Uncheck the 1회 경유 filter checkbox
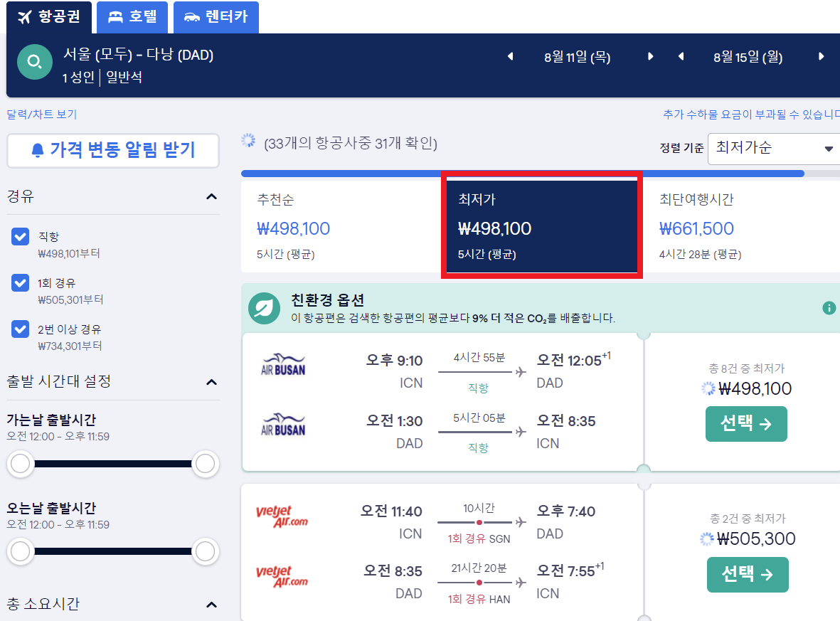The image size is (840, 621). (20, 283)
